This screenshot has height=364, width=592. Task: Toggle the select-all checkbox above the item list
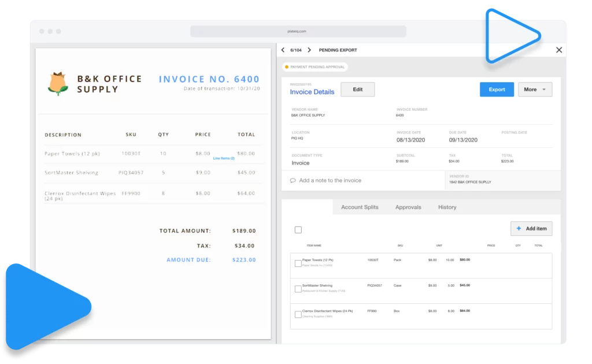tap(298, 229)
